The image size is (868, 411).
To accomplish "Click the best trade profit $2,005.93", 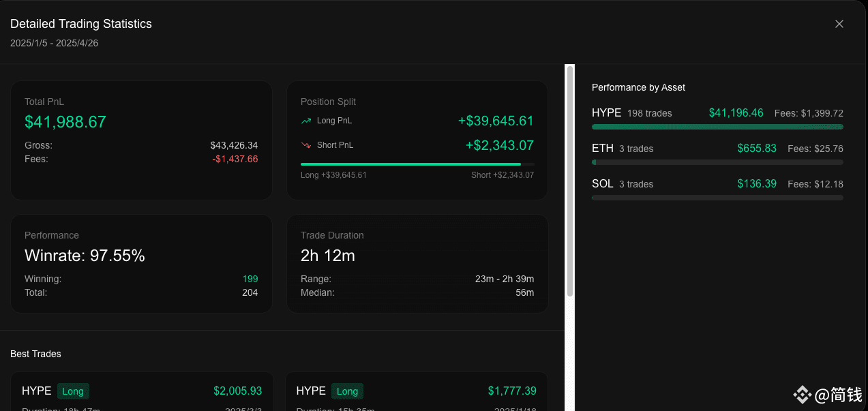I will coord(238,391).
